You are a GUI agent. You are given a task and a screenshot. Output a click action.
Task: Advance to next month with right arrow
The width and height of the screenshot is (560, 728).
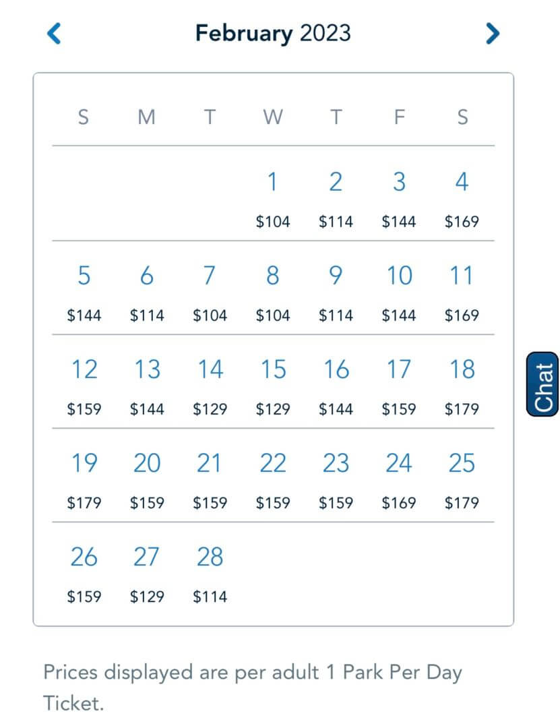coord(492,34)
